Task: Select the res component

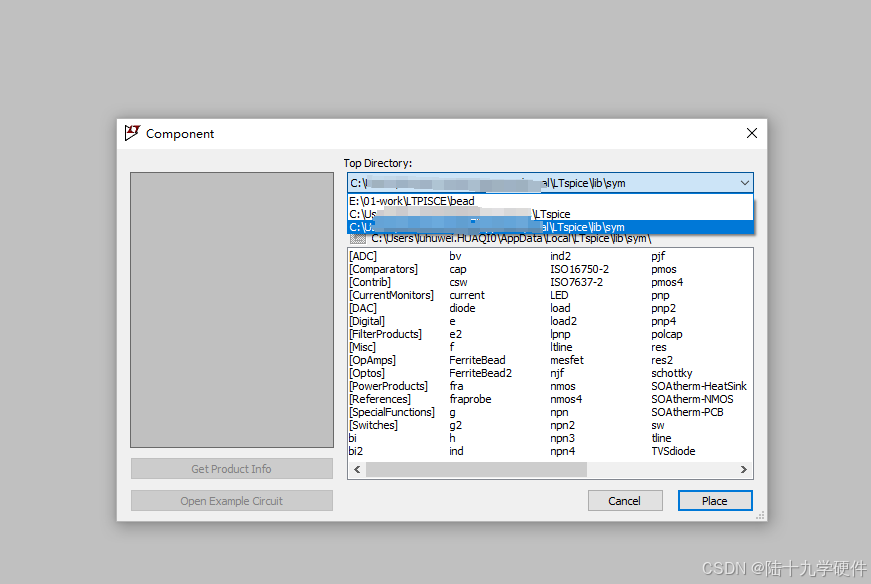Action: [x=658, y=347]
